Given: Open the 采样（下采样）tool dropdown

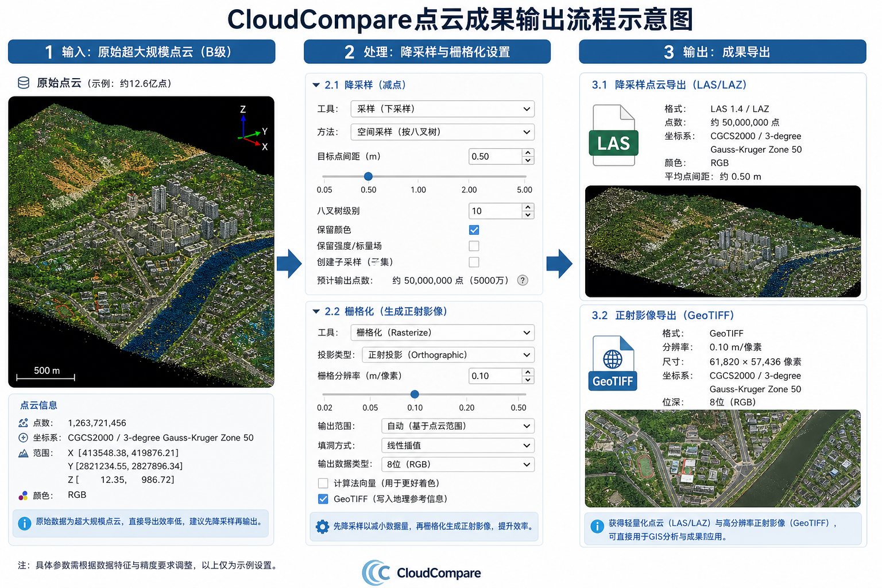Looking at the screenshot, I should coord(442,109).
